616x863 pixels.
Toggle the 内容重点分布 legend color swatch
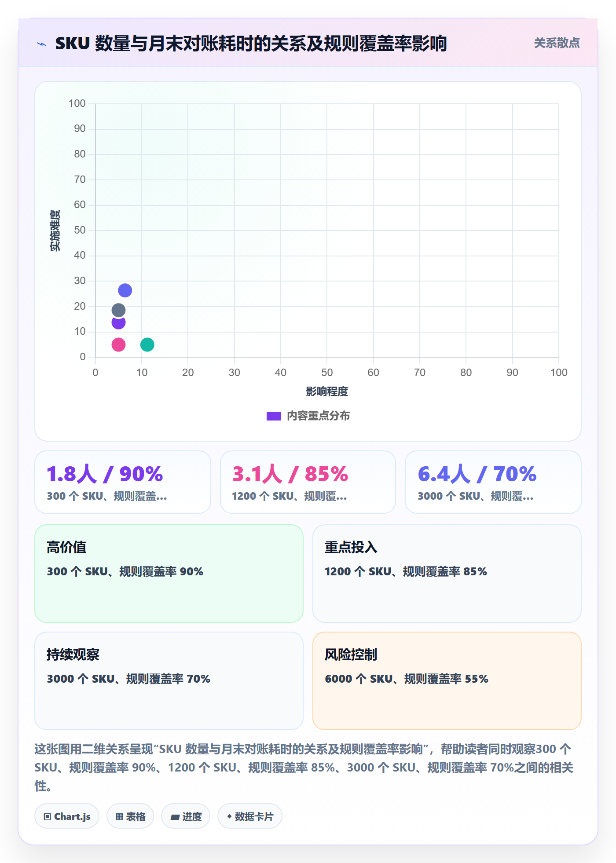[273, 416]
